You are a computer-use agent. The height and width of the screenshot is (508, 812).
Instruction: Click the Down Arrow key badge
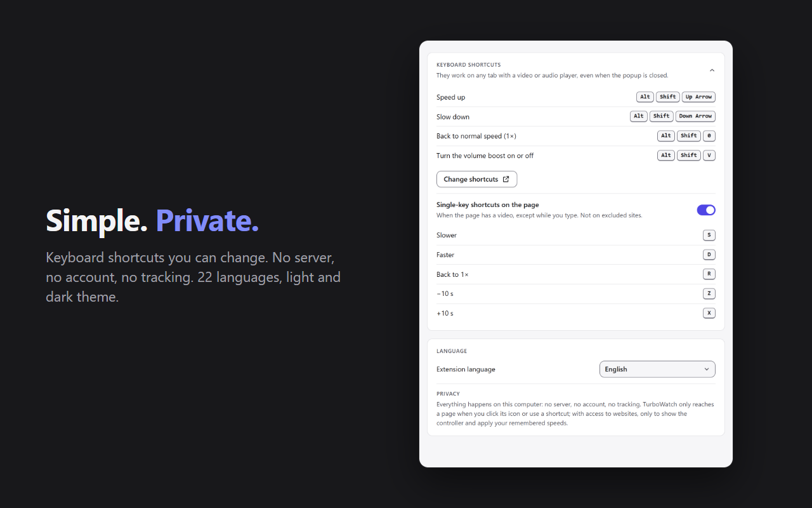695,116
